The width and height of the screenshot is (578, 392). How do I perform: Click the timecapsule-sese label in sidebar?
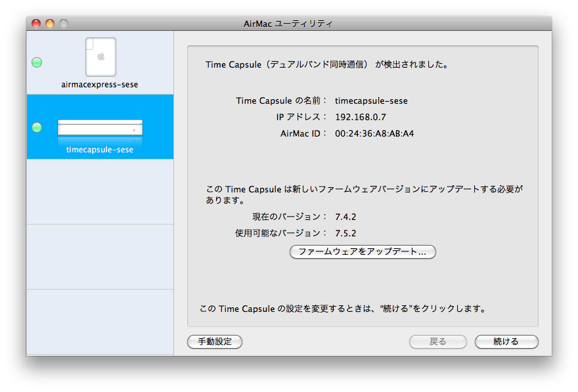tap(100, 150)
